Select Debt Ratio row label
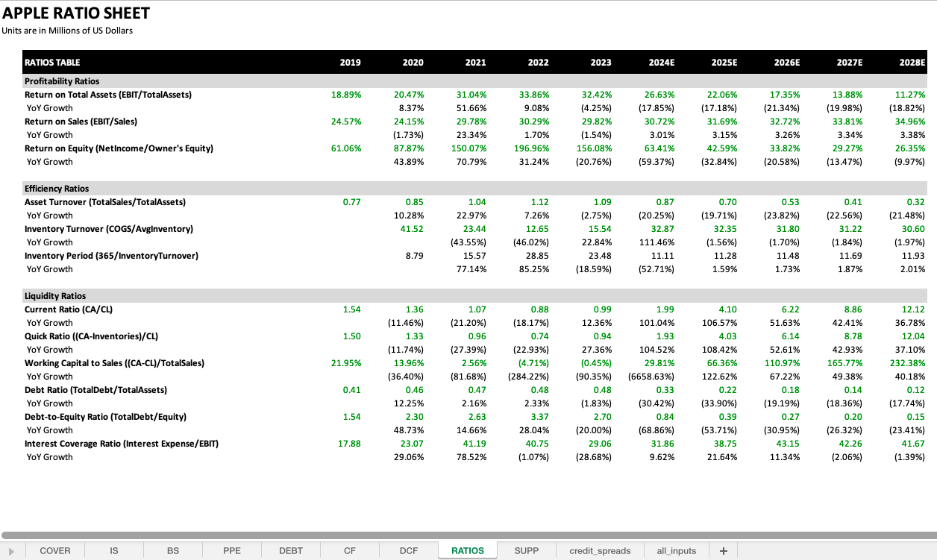937x560 pixels. click(95, 390)
